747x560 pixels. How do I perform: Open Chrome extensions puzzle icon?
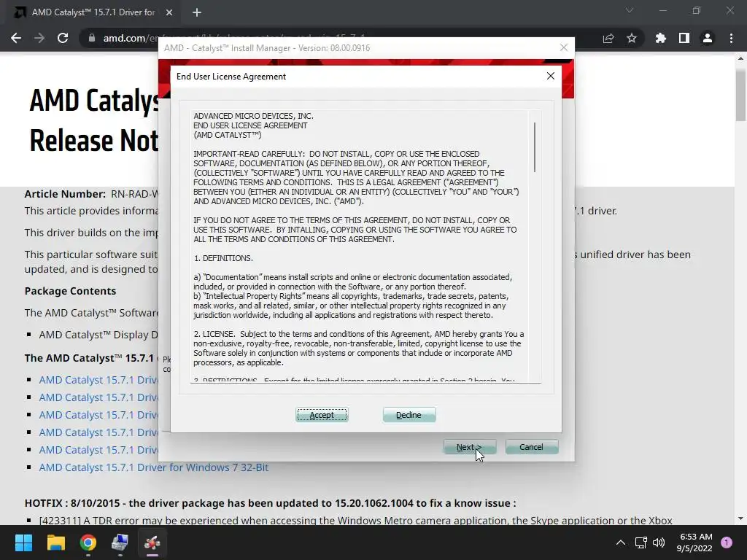661,38
